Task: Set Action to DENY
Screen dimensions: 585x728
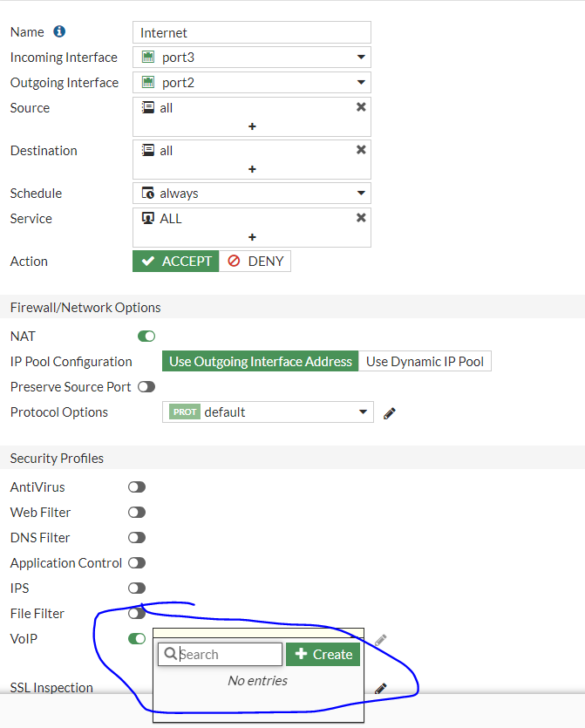Action: click(x=255, y=262)
